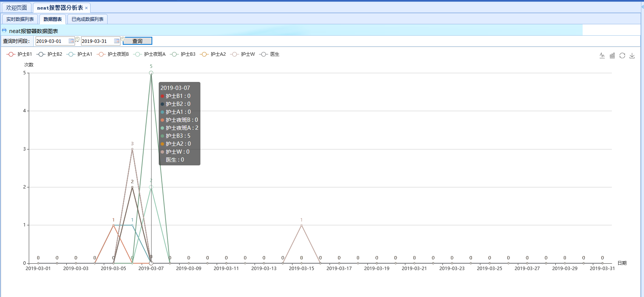Toggle 护士B1 series in legend
The image size is (644, 297).
[x=19, y=54]
